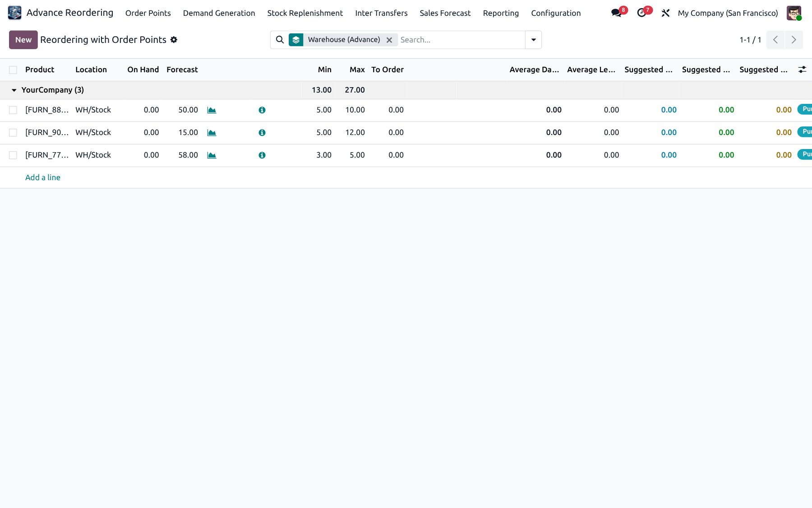Click the Warehouse group-by layers icon
This screenshot has height=508, width=812.
[x=296, y=40]
